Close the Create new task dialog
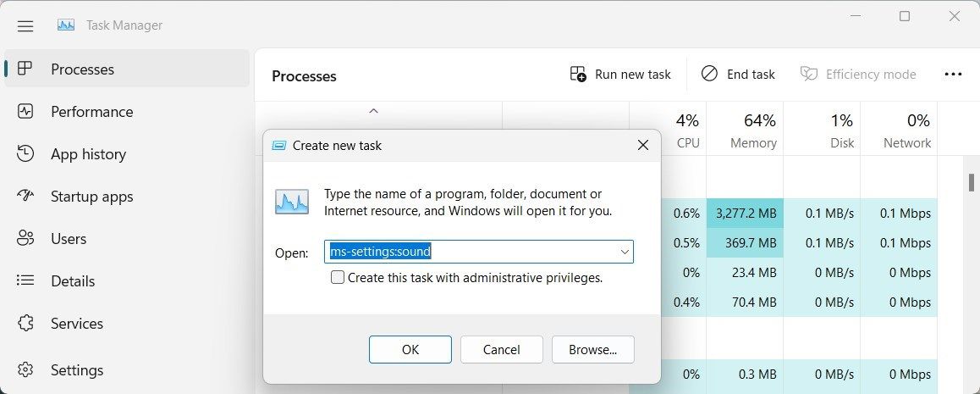The image size is (980, 394). coord(642,146)
